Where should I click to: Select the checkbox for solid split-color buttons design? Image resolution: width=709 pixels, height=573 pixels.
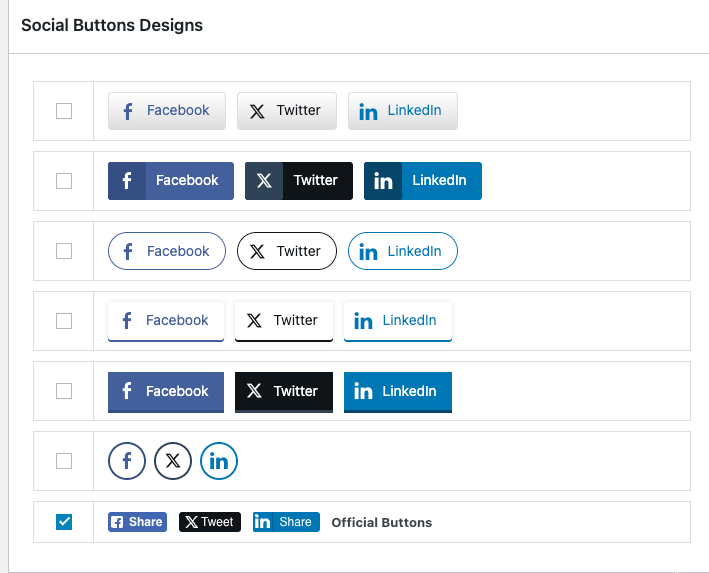[64, 181]
